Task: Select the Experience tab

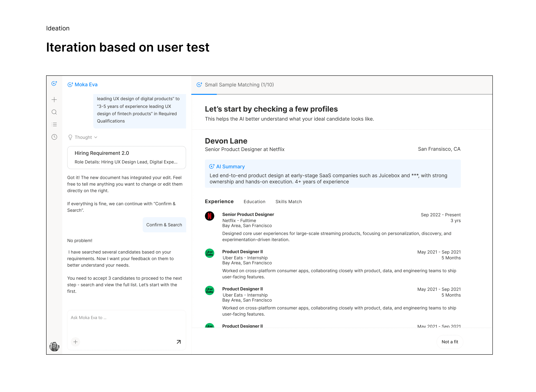Action: click(219, 201)
